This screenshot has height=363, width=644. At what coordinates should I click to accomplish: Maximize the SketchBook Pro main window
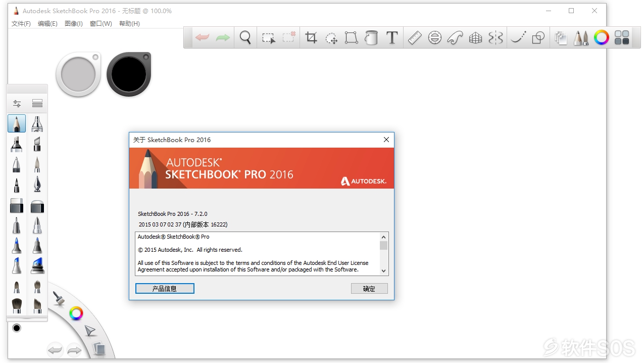(571, 11)
